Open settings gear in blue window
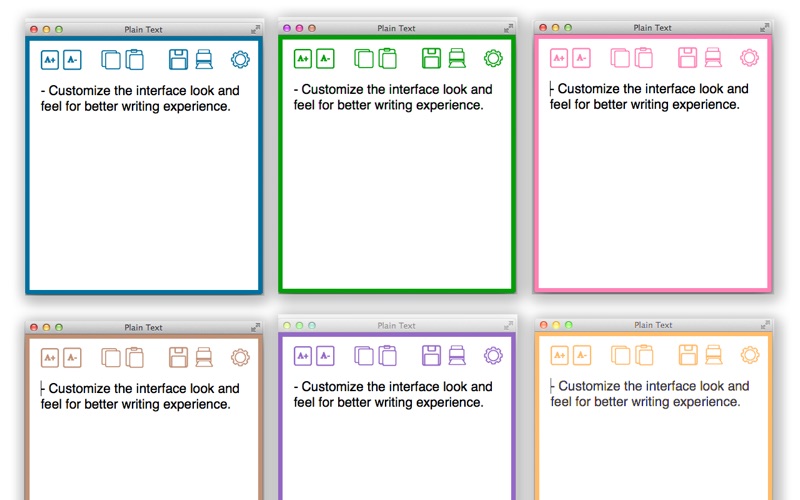 tap(240, 60)
